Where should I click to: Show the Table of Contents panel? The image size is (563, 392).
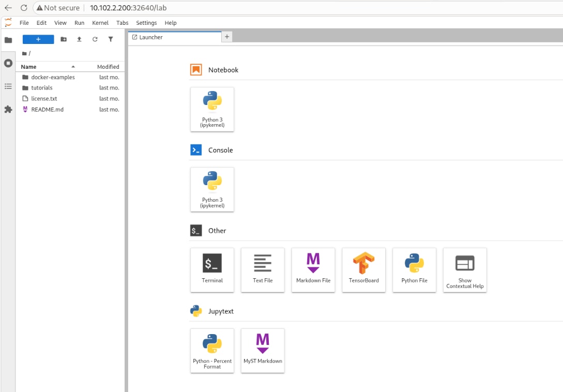[x=8, y=86]
